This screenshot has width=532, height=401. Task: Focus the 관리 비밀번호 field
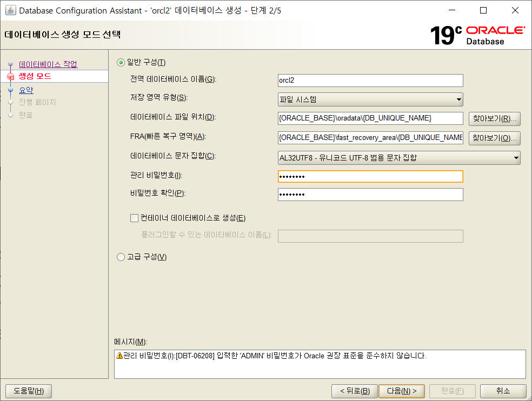point(370,176)
